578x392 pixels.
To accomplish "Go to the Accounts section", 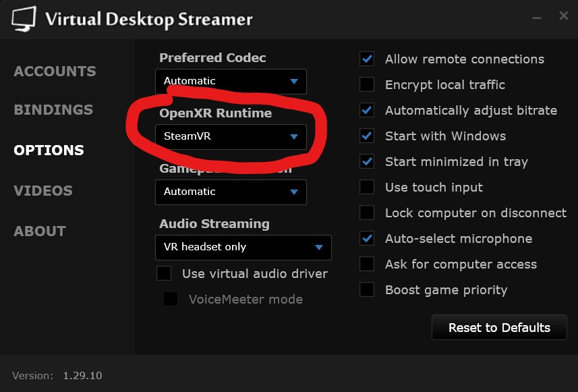I will pyautogui.click(x=55, y=72).
